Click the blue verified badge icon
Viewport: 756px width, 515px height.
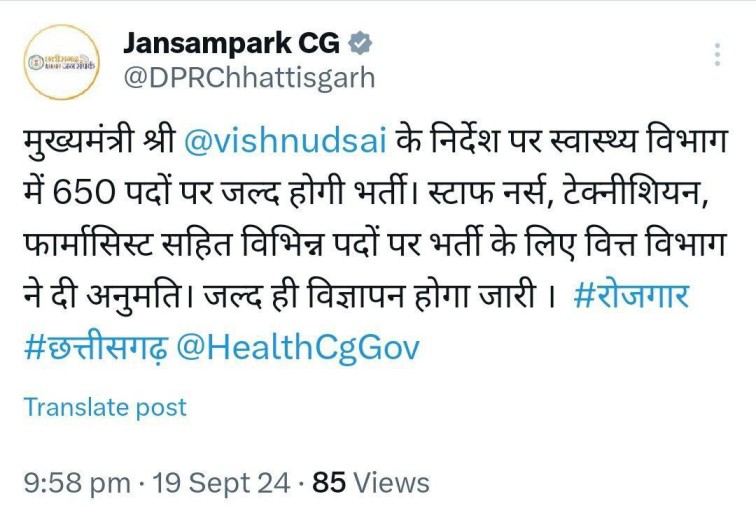pyautogui.click(x=360, y=43)
